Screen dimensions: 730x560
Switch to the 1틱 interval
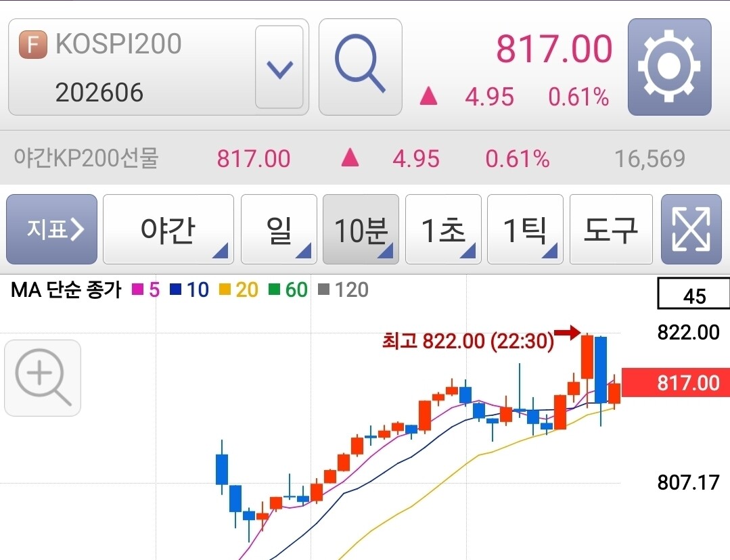525,229
